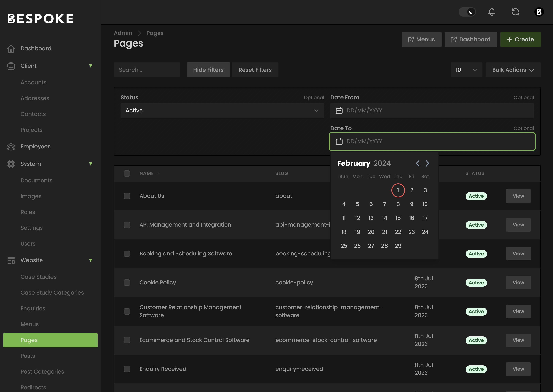Check the API Management row checkbox
The height and width of the screenshot is (392, 553).
[127, 225]
